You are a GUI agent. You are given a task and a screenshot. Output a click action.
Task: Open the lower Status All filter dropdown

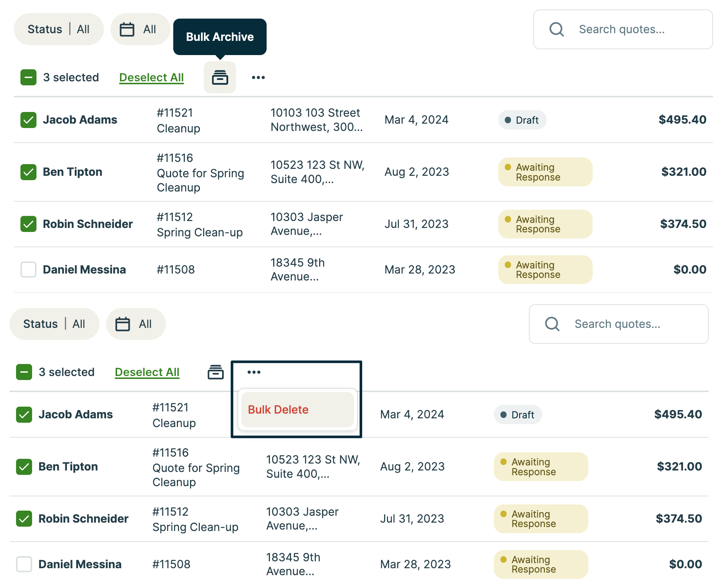point(54,324)
